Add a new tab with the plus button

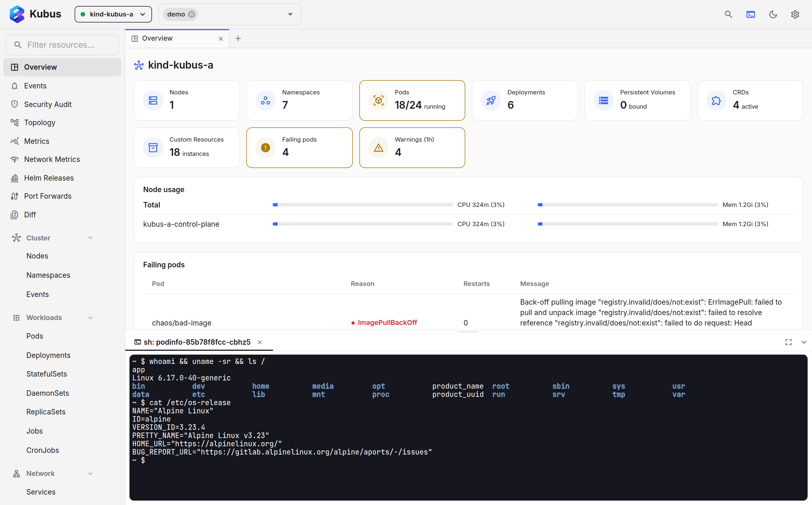point(238,38)
